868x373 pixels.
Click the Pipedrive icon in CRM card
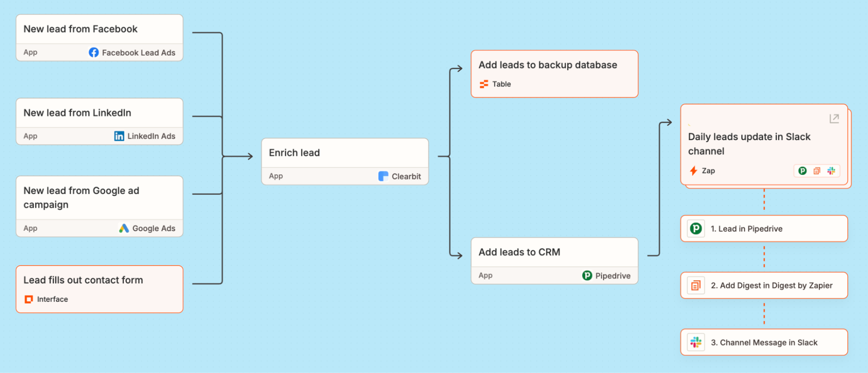(x=587, y=275)
